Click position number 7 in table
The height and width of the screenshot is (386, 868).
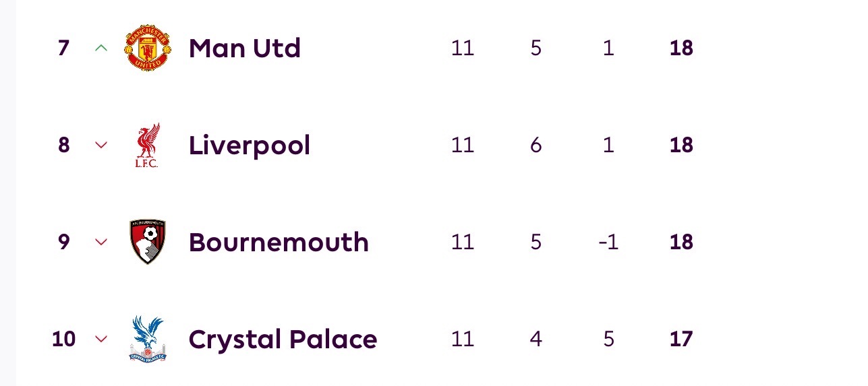63,49
